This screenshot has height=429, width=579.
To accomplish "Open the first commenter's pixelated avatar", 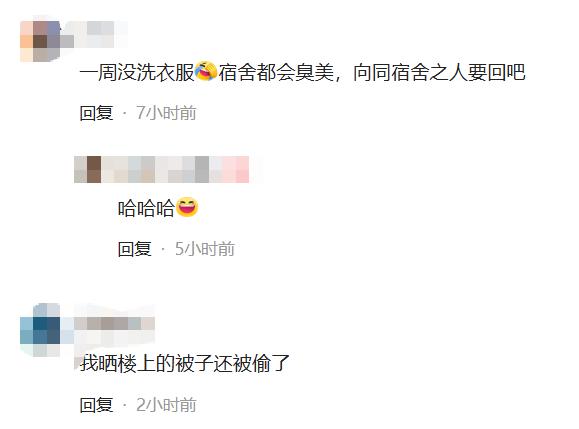I will pyautogui.click(x=40, y=41).
